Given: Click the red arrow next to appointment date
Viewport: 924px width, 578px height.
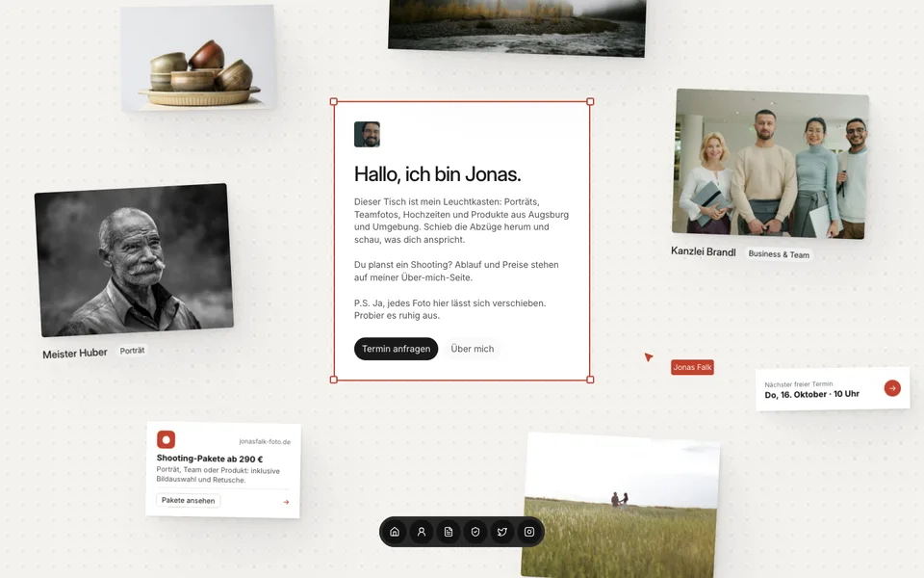Looking at the screenshot, I should 892,388.
